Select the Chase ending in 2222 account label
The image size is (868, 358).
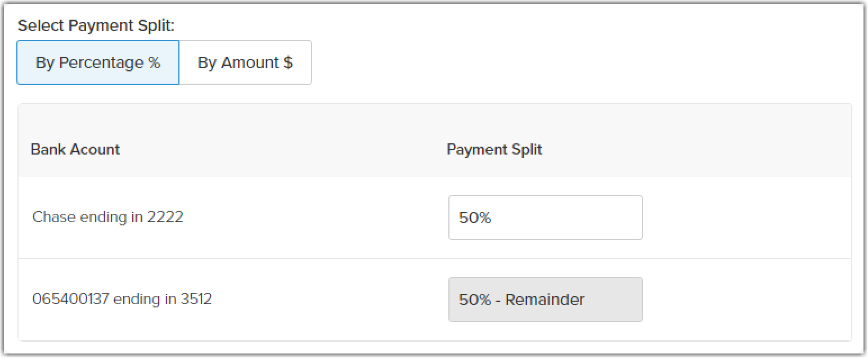point(108,217)
